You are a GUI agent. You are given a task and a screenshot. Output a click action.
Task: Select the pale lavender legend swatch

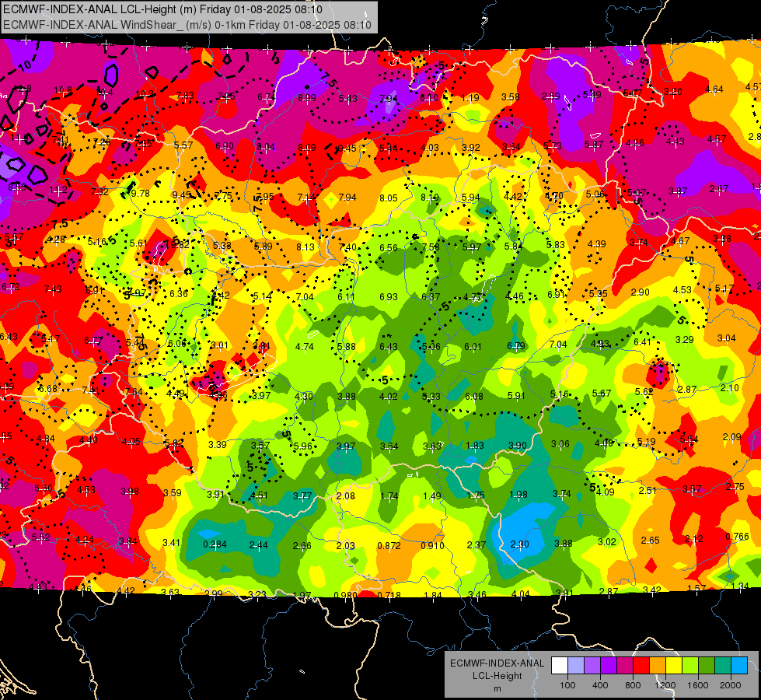(576, 666)
